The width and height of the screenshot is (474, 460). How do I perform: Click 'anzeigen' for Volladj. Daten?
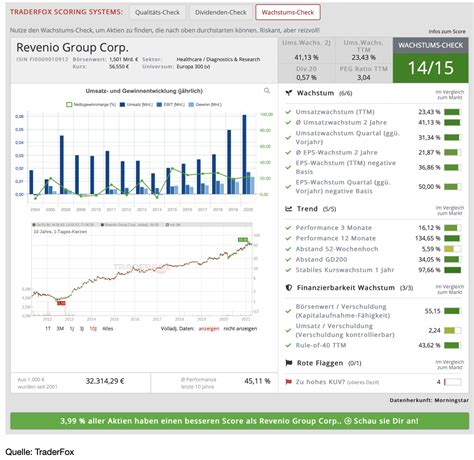point(209,329)
